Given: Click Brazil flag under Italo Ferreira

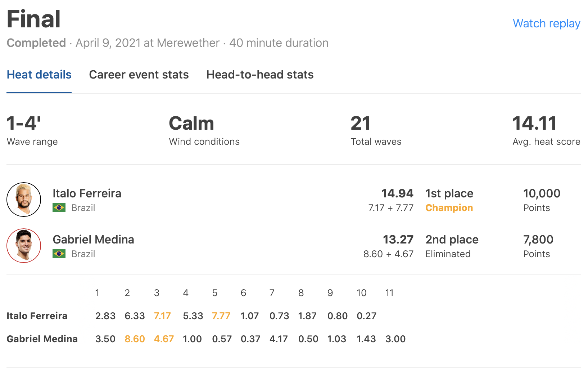Looking at the screenshot, I should (x=59, y=208).
